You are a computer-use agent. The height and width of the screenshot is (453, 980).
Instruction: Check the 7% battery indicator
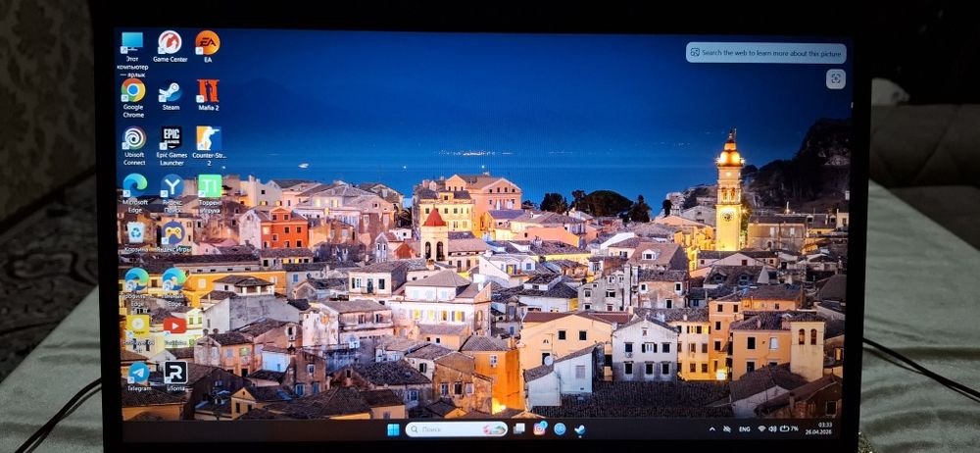789,429
